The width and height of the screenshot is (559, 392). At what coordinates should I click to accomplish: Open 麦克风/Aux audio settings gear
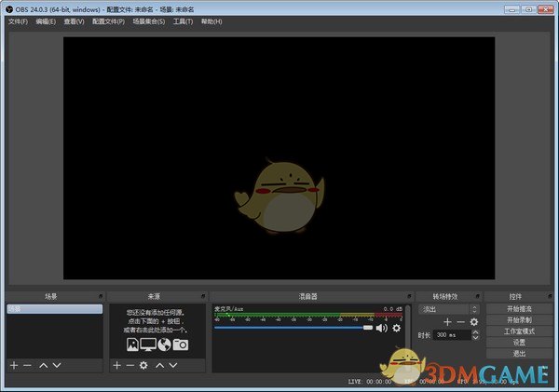click(x=397, y=328)
